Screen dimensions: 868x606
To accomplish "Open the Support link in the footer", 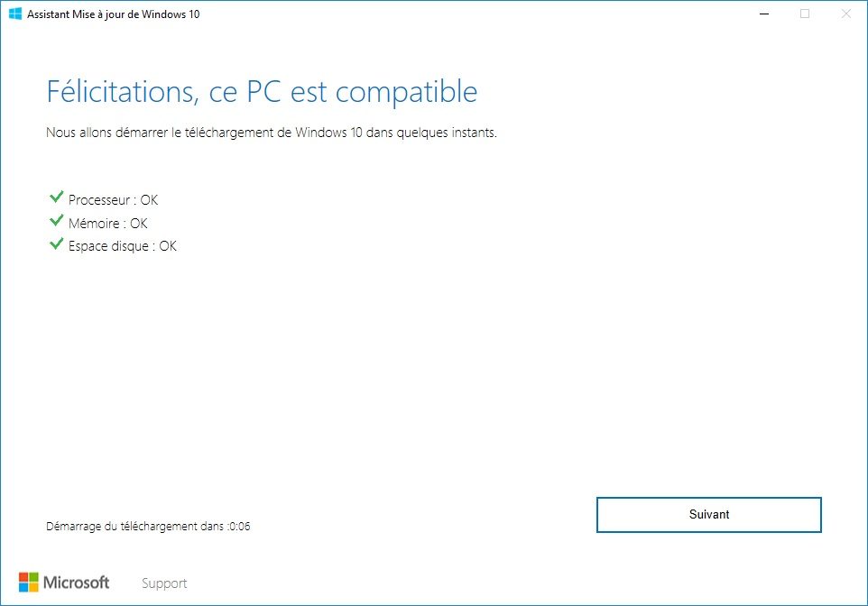I will point(164,583).
